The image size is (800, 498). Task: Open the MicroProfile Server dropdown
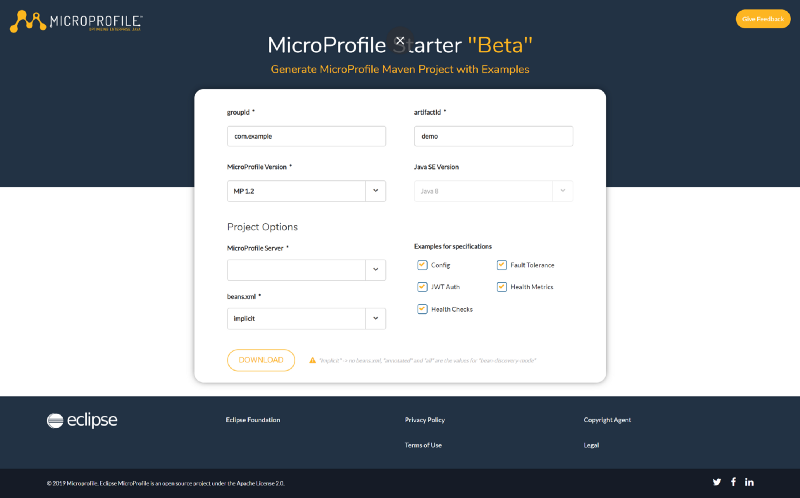(375, 270)
